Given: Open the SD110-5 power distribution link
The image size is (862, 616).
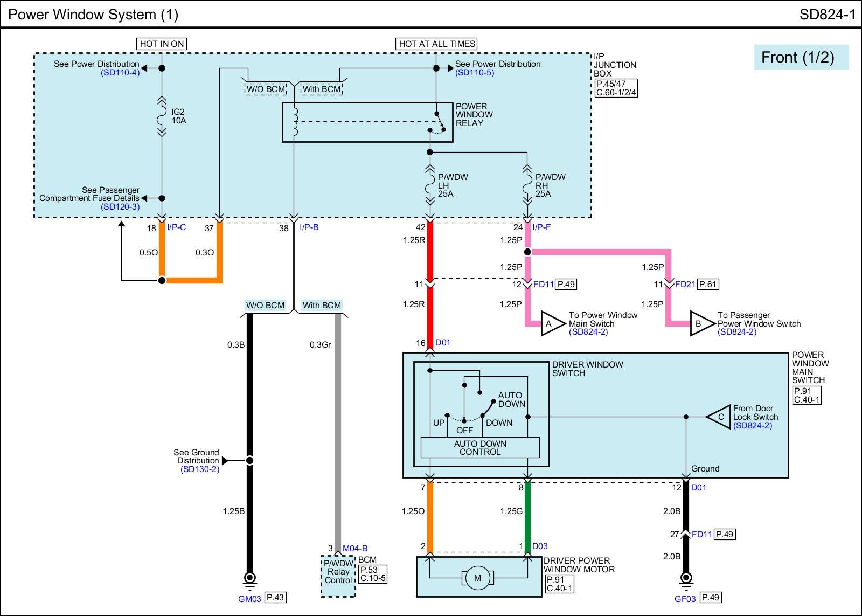Looking at the screenshot, I should 475,73.
